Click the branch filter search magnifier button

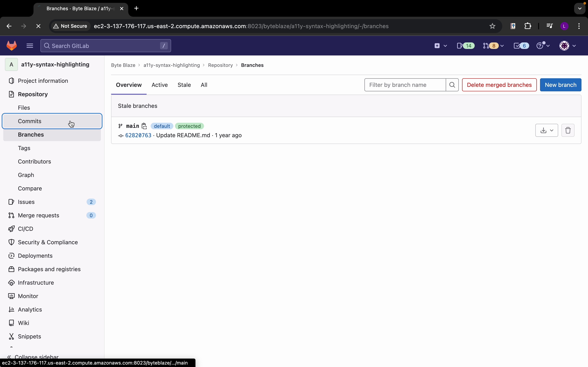pyautogui.click(x=452, y=85)
